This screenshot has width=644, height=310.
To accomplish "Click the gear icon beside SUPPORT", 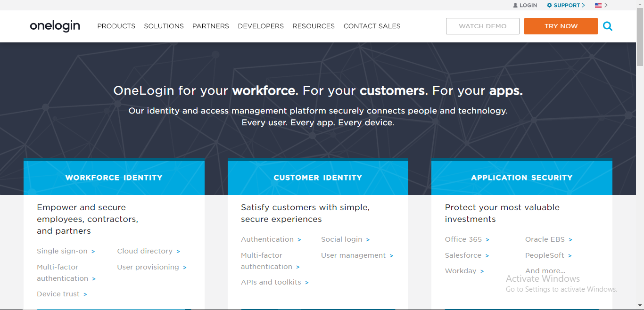I will [549, 6].
